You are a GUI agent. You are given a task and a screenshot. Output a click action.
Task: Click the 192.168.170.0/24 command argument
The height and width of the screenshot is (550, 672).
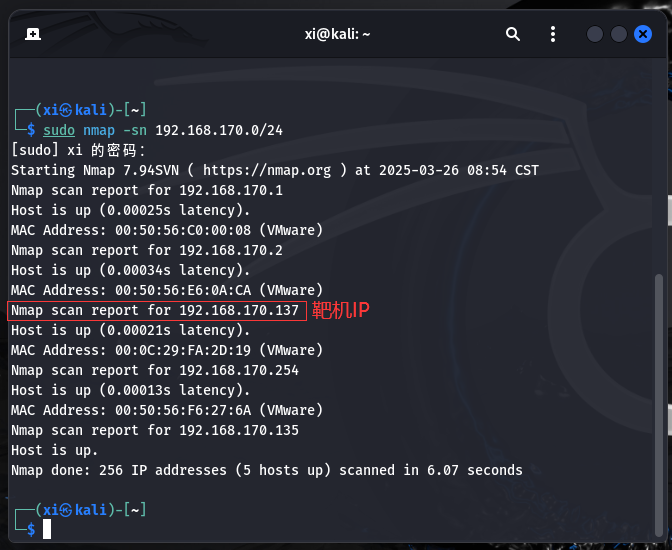click(x=219, y=130)
